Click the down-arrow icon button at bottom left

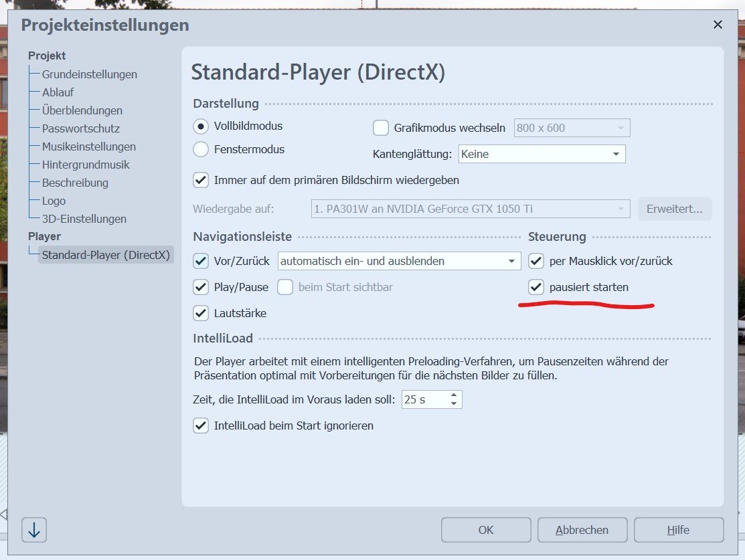[34, 530]
